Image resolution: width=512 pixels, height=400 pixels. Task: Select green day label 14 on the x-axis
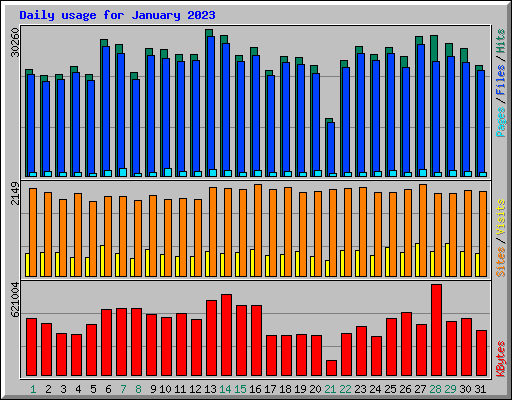click(x=225, y=389)
